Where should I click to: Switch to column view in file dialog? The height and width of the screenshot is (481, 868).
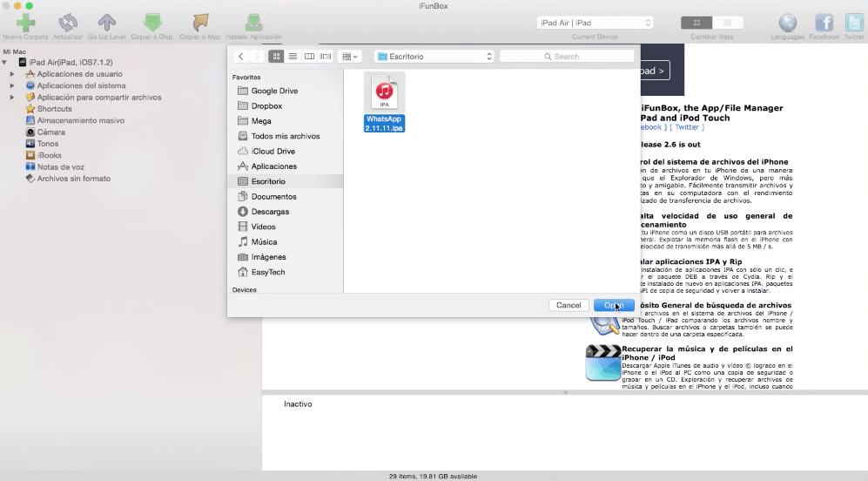(309, 57)
